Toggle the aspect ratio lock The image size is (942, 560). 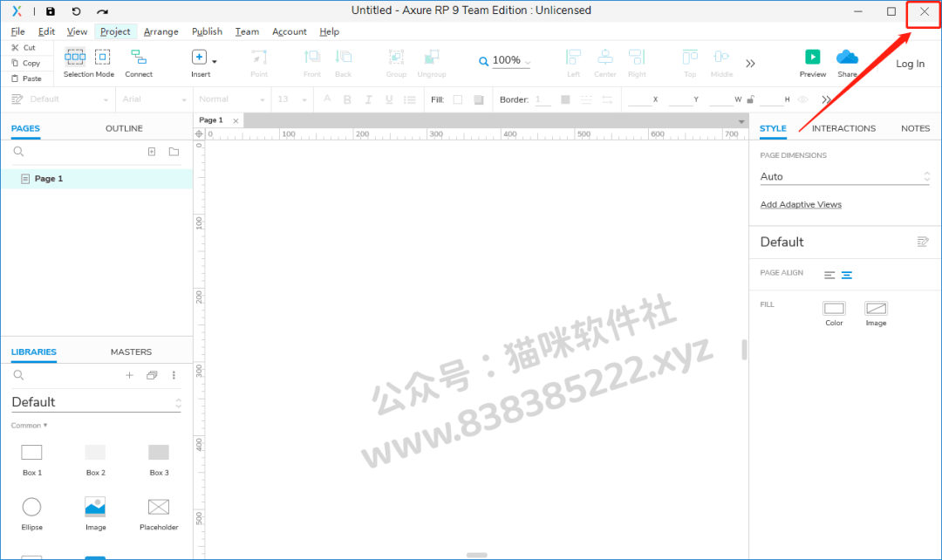(750, 99)
